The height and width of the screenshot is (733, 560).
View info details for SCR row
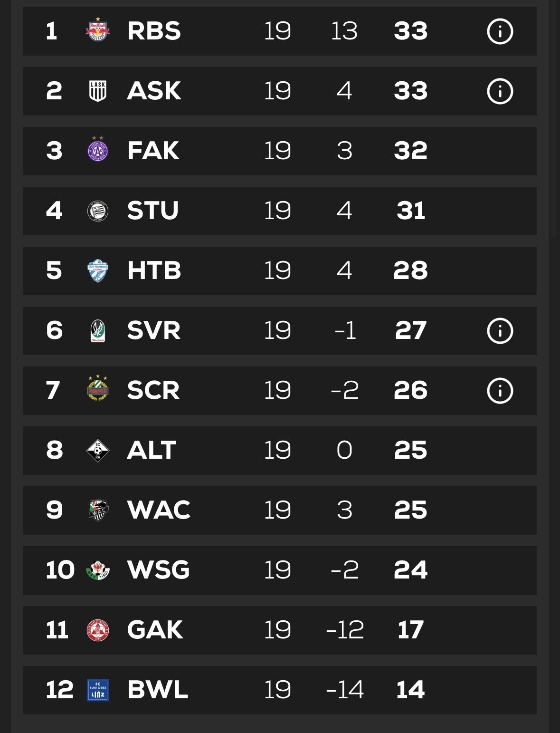(500, 391)
